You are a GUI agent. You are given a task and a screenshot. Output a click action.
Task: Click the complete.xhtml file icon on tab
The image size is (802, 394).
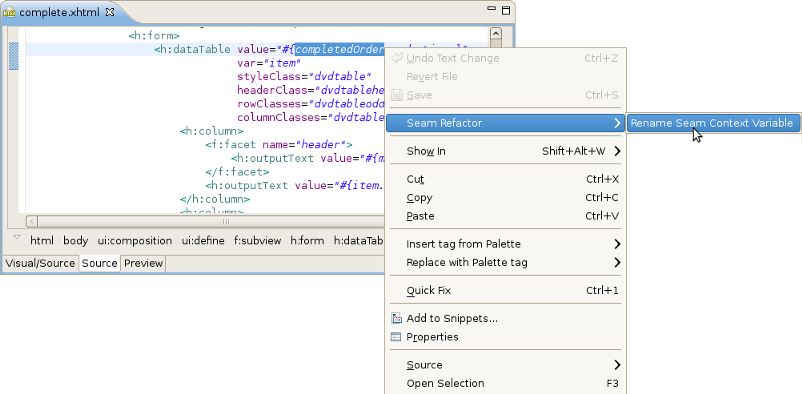point(9,12)
